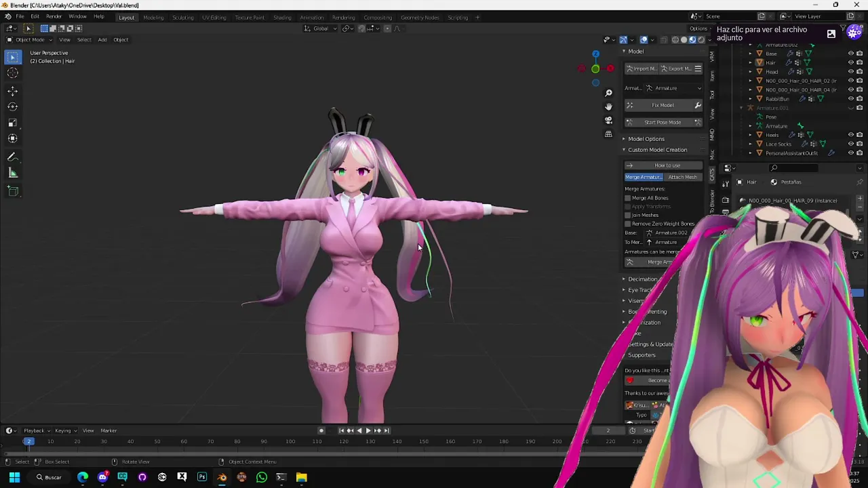Hide RabbitBun in the viewport

click(x=851, y=98)
